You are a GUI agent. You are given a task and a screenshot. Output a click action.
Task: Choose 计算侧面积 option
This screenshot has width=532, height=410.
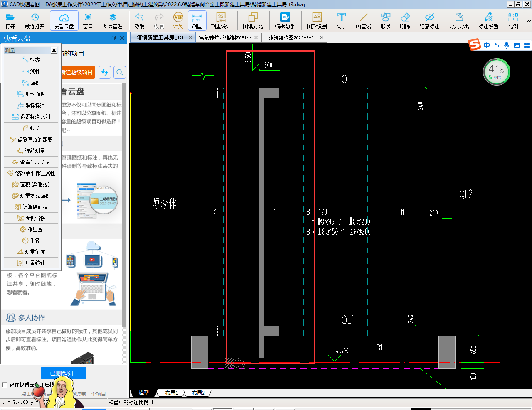(31, 207)
